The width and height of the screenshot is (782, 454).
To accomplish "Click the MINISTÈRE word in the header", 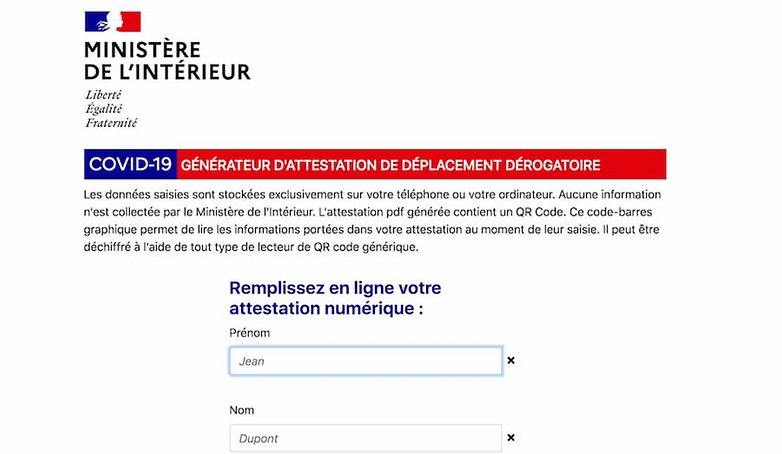I will [142, 50].
